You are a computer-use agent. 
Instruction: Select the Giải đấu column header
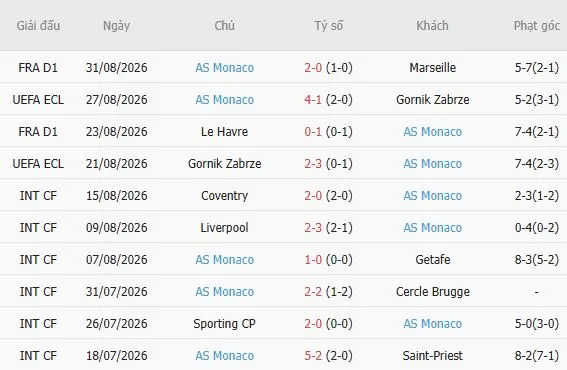tap(38, 26)
